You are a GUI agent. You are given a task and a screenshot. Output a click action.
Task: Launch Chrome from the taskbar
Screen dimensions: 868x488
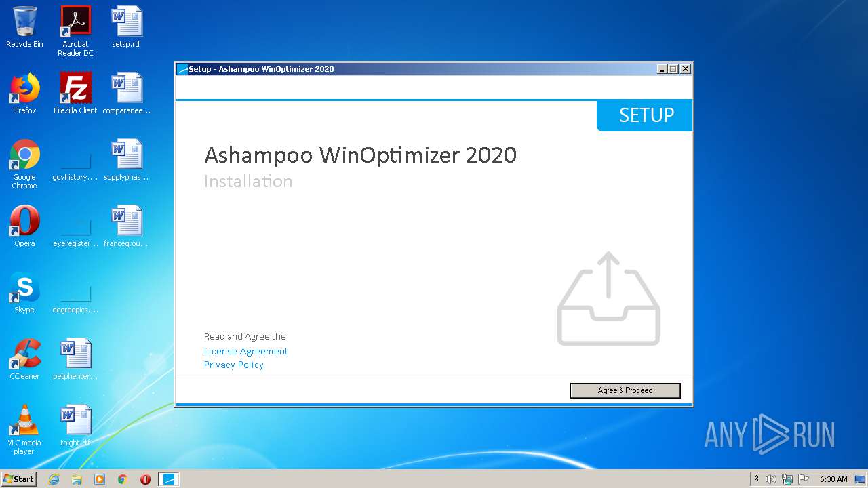coord(123,479)
